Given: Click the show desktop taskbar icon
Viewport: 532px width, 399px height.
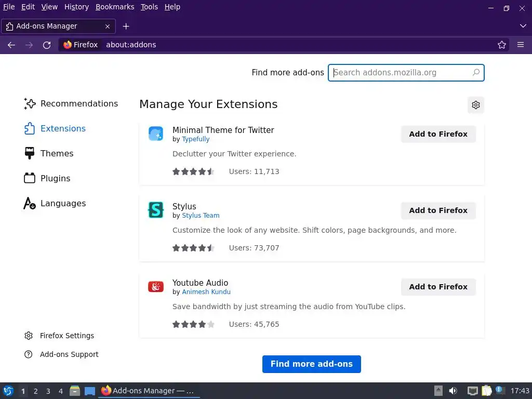Looking at the screenshot, I should (x=89, y=391).
